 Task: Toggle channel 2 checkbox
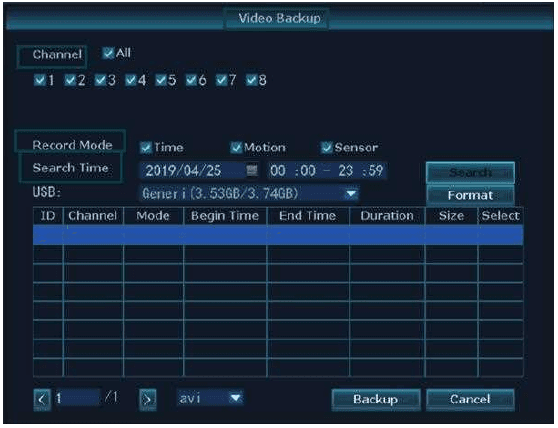[70, 80]
